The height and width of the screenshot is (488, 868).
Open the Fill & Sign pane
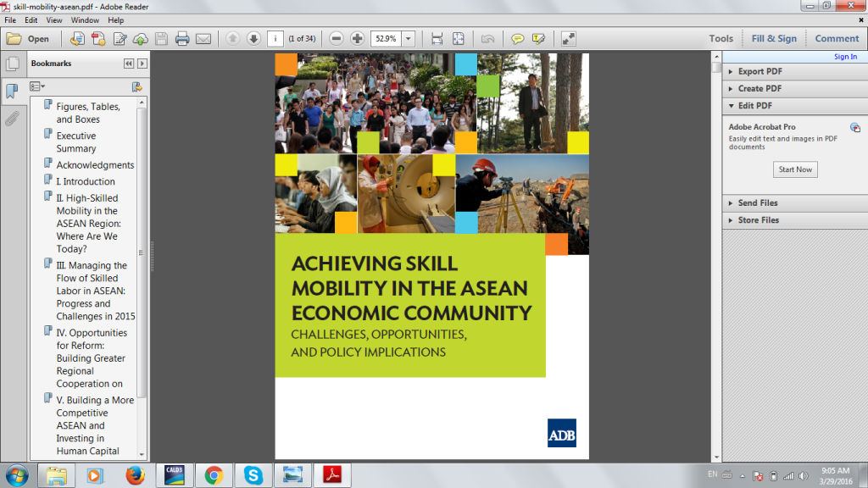point(774,39)
